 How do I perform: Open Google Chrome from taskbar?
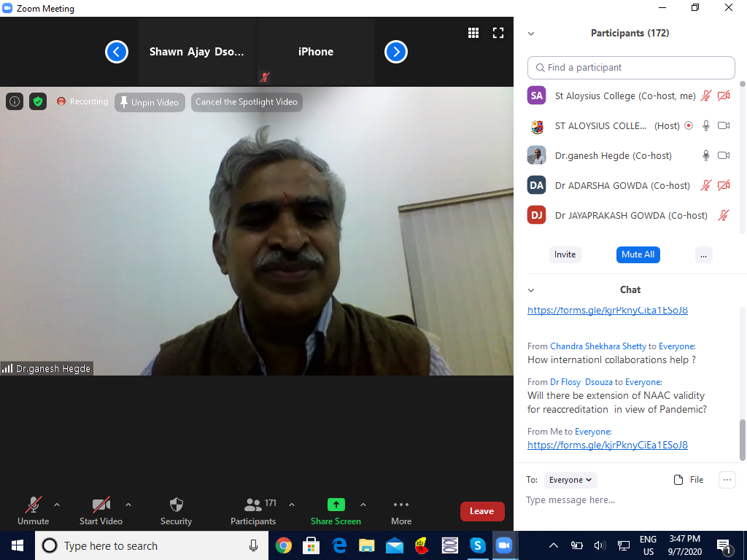284,545
